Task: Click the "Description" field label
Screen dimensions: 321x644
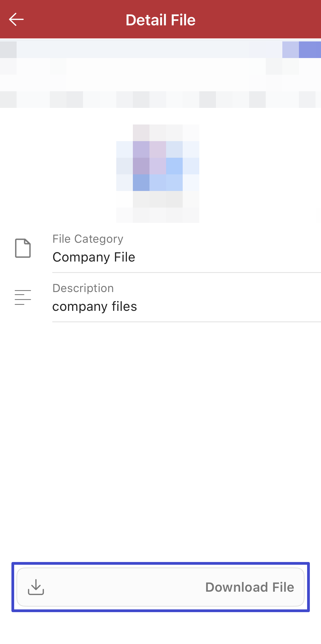Action: pos(83,288)
